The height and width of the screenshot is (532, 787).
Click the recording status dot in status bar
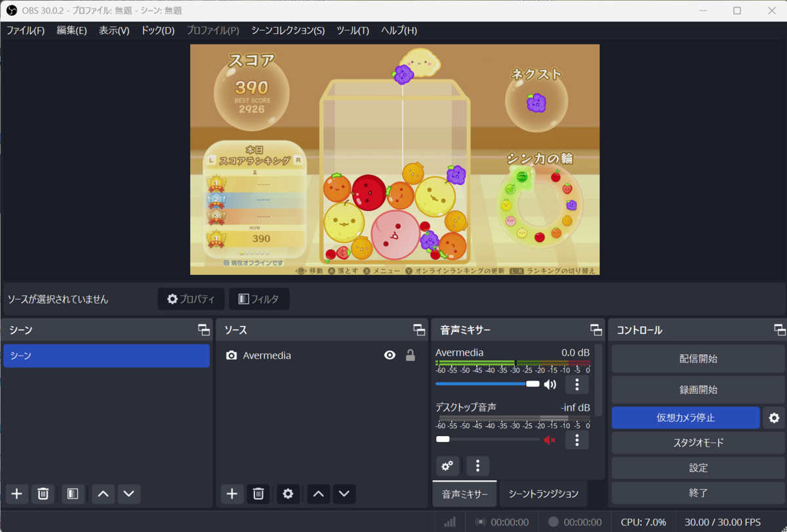click(x=554, y=522)
